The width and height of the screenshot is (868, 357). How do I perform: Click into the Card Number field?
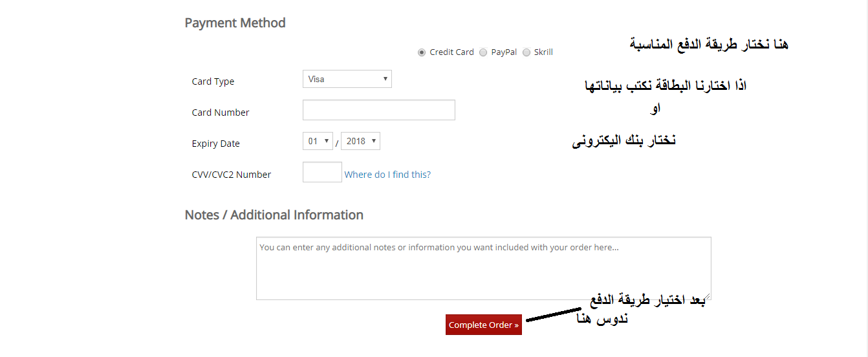[x=378, y=110]
